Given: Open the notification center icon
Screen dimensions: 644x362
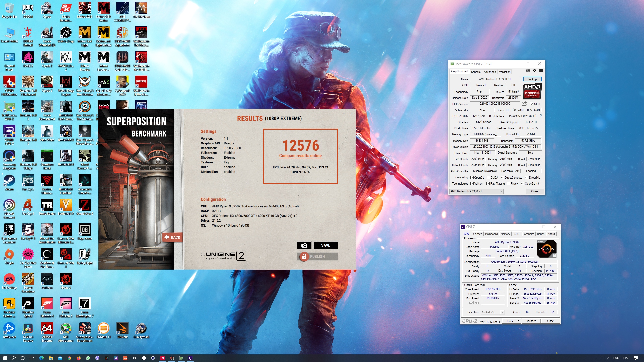Looking at the screenshot, I should (636, 358).
